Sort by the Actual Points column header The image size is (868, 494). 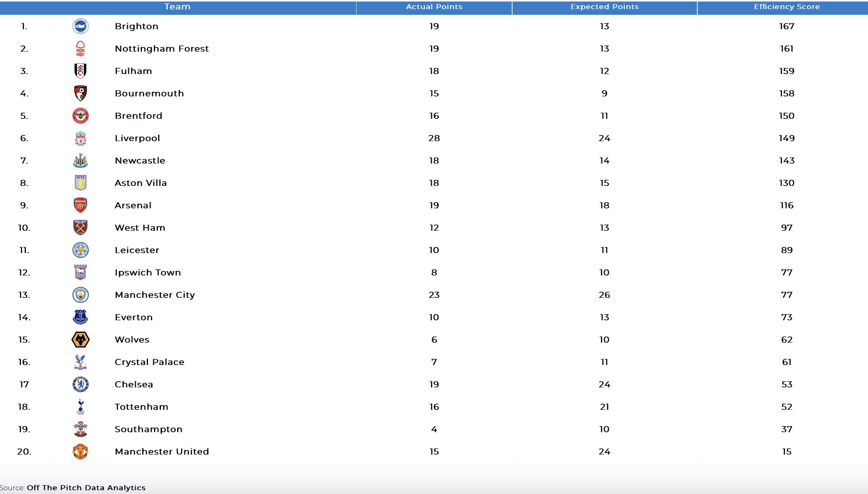pos(434,7)
